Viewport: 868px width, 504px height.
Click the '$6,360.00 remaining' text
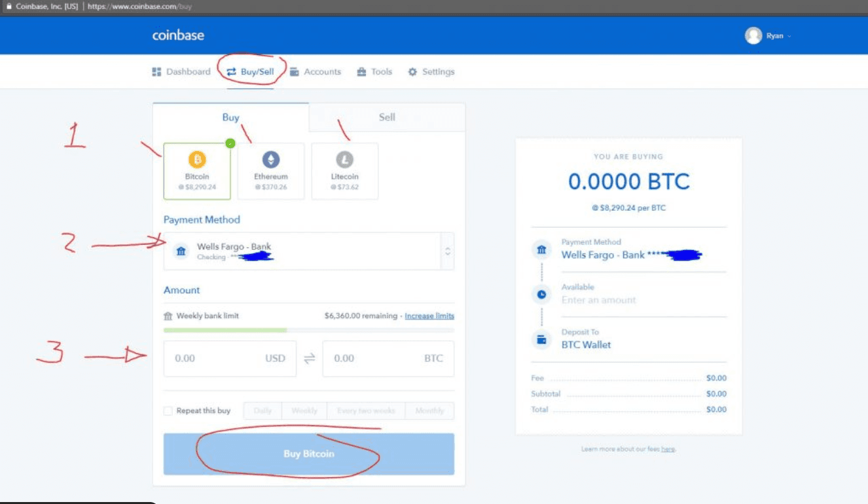(x=361, y=316)
